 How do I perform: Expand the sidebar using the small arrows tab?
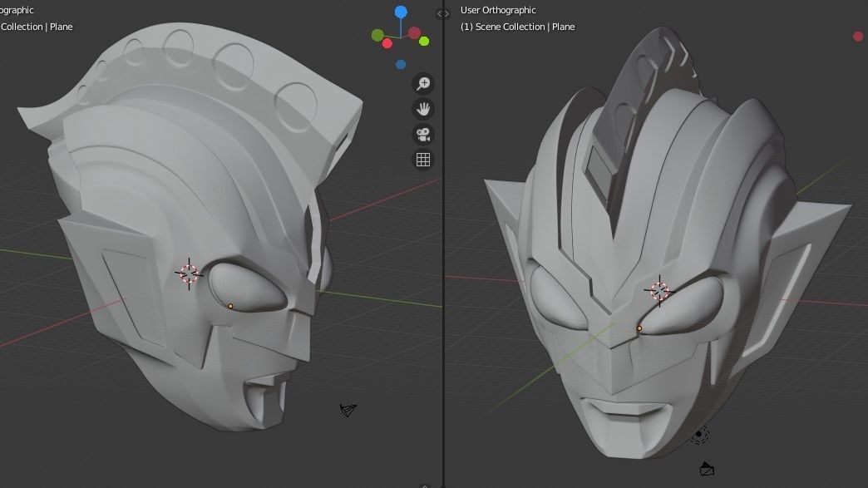point(443,14)
